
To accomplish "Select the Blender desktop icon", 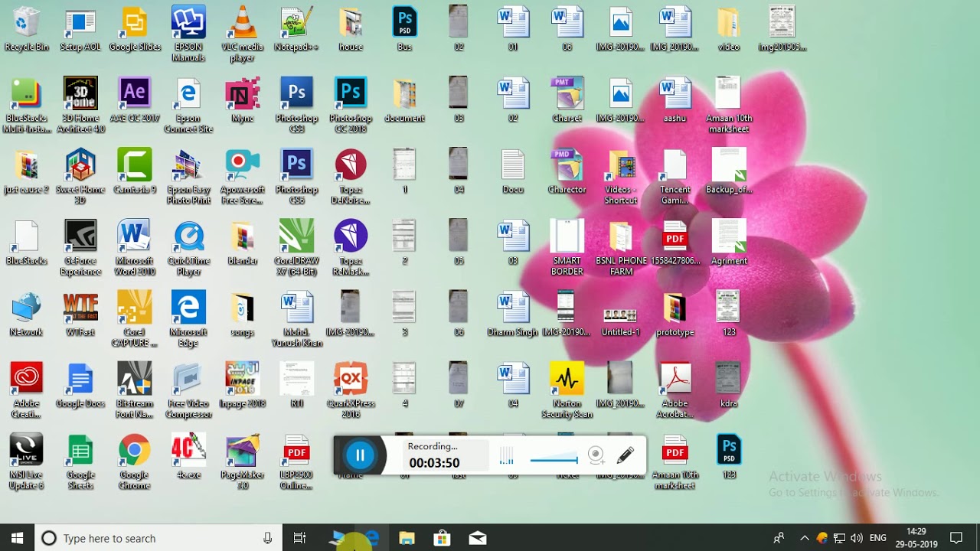I will 243,243.
